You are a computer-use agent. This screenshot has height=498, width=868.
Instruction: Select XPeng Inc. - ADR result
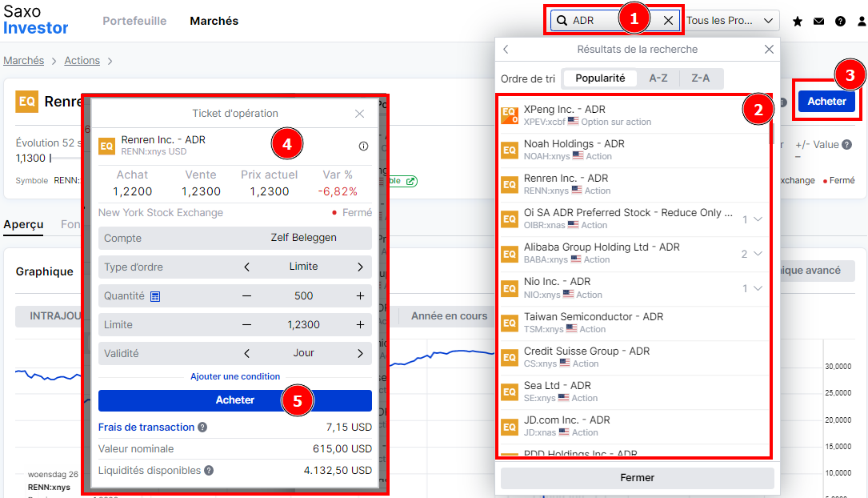(634, 115)
